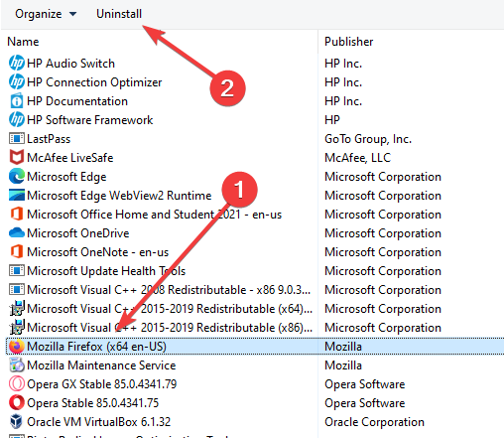Pick the LastPass program name

point(49,139)
